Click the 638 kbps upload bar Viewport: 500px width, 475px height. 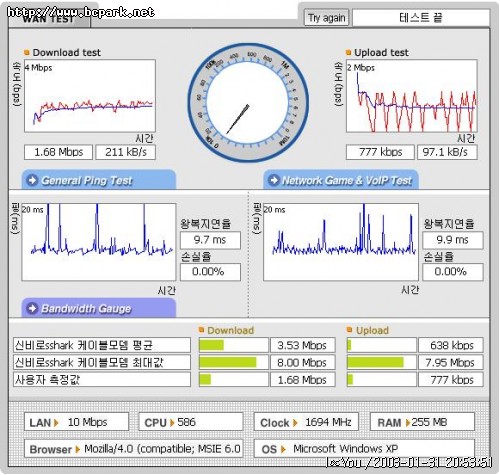click(x=381, y=345)
